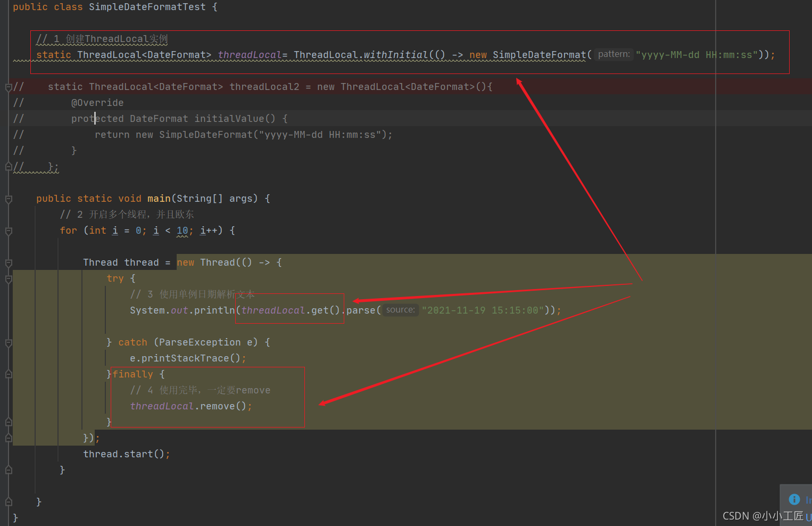The height and width of the screenshot is (526, 812).
Task: Click the finally block fold marker
Action: point(9,375)
